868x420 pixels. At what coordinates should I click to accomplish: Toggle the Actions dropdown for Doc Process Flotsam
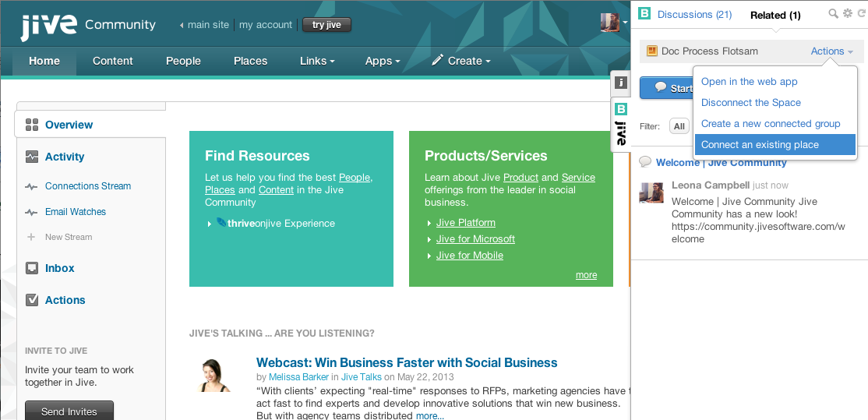click(x=831, y=51)
